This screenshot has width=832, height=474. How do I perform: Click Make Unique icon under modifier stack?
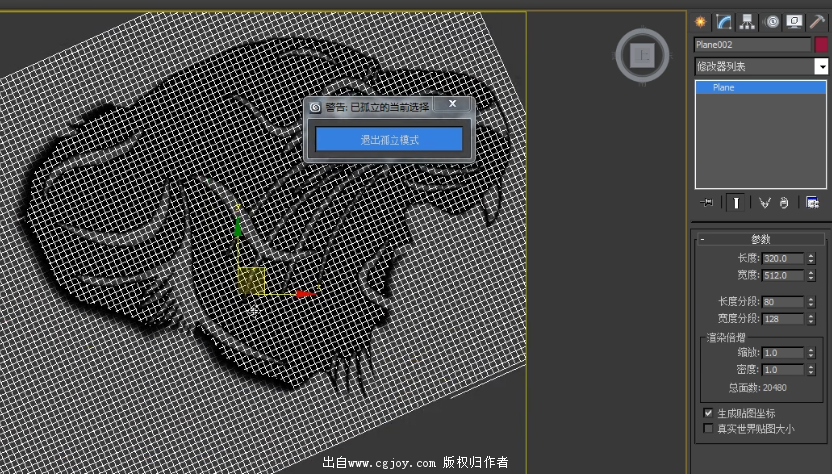pyautogui.click(x=764, y=203)
